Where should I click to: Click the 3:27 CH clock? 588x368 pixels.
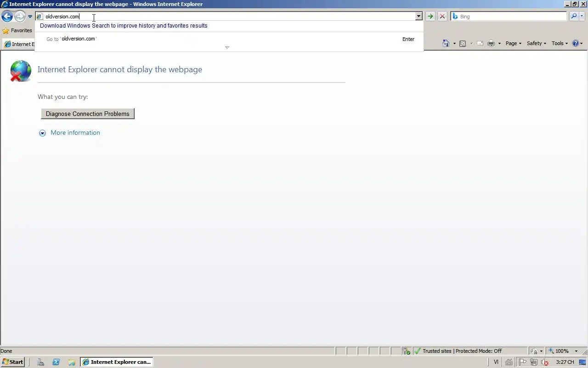(565, 362)
